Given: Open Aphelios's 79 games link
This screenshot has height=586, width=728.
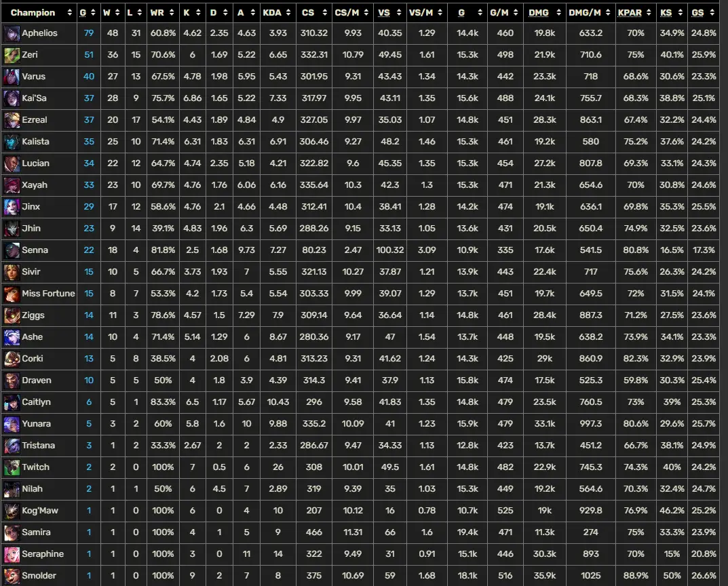Looking at the screenshot, I should click(x=89, y=33).
